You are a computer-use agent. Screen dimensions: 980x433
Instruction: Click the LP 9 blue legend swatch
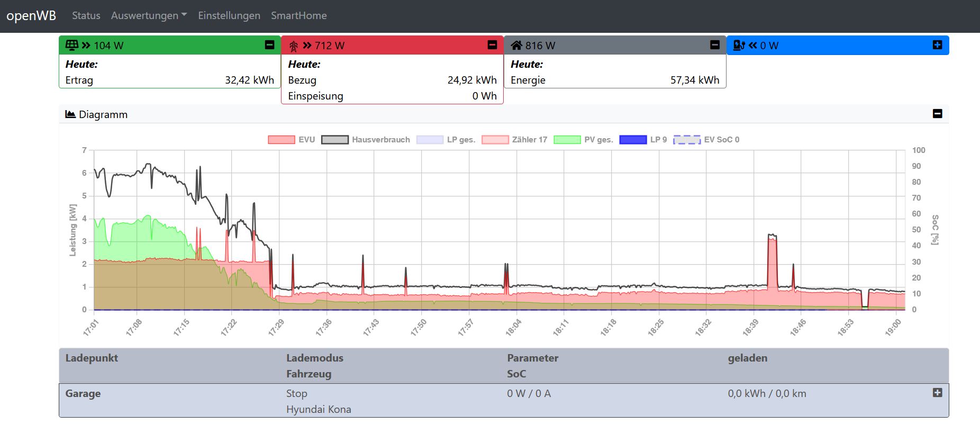(632, 140)
